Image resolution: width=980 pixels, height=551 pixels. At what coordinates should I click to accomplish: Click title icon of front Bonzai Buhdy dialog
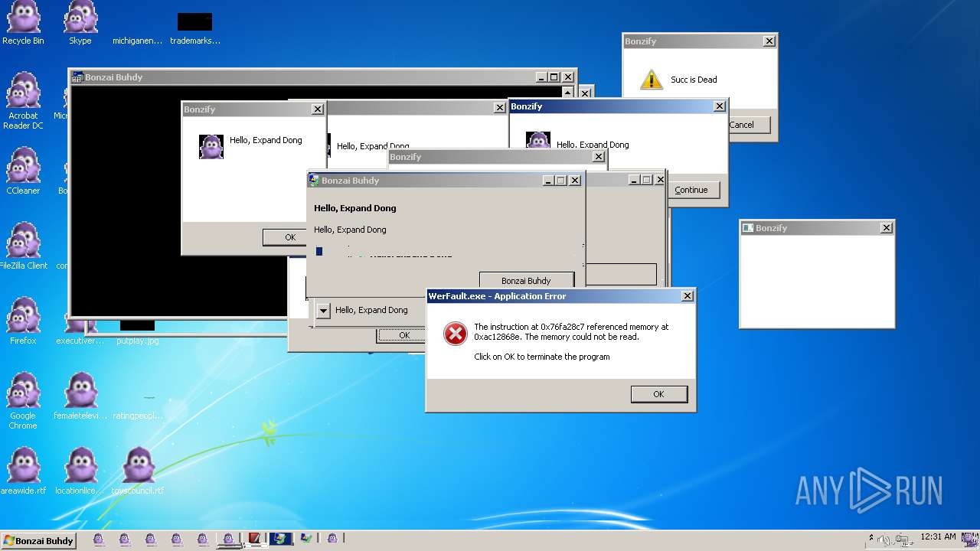(314, 180)
